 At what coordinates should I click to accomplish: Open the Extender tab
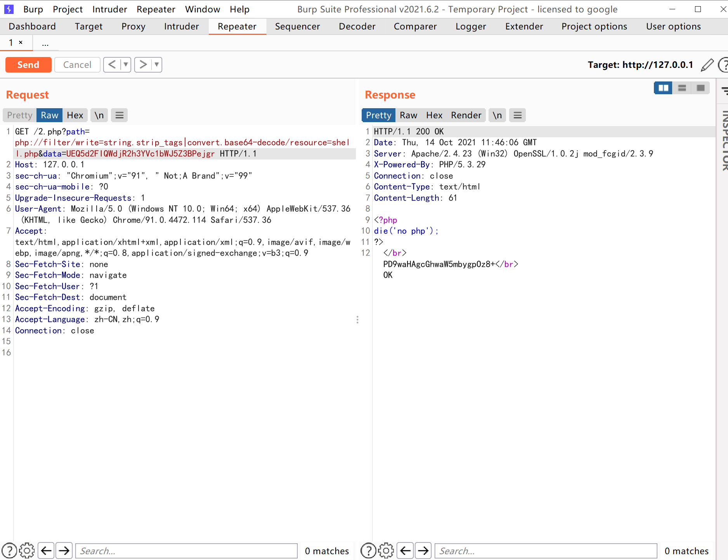click(x=524, y=26)
